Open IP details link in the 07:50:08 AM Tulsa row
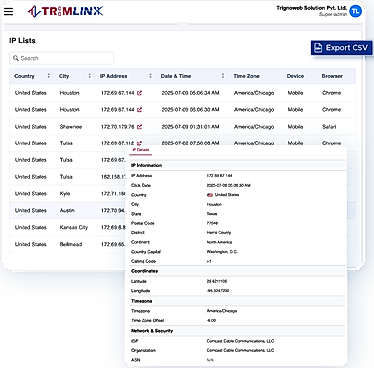 pos(139,143)
